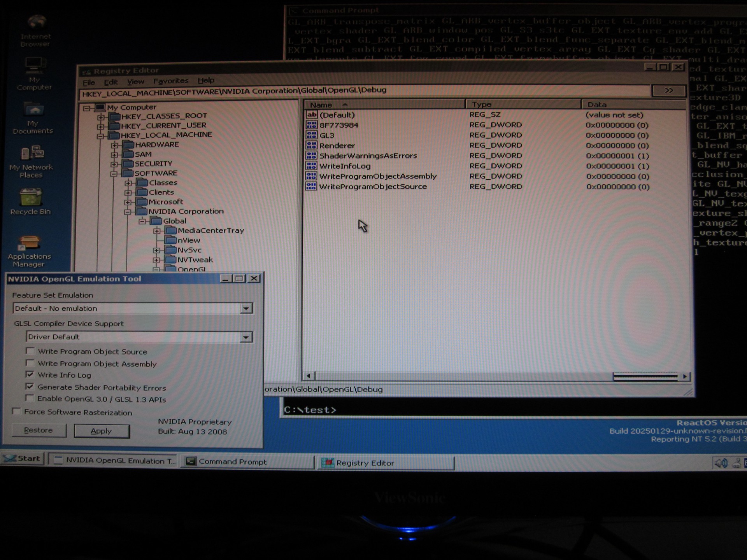
Task: Sort values by the Name column header
Action: coord(384,105)
